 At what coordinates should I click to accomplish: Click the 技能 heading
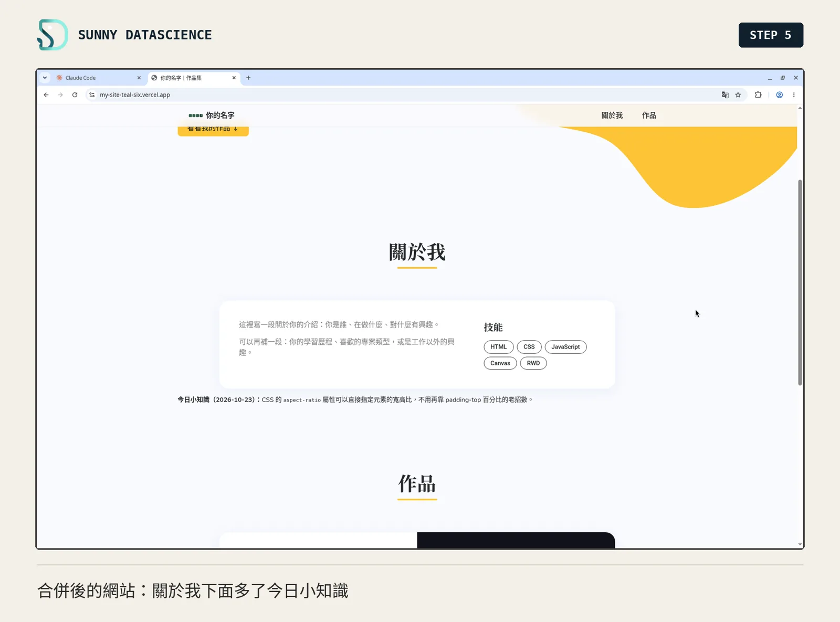[493, 328]
